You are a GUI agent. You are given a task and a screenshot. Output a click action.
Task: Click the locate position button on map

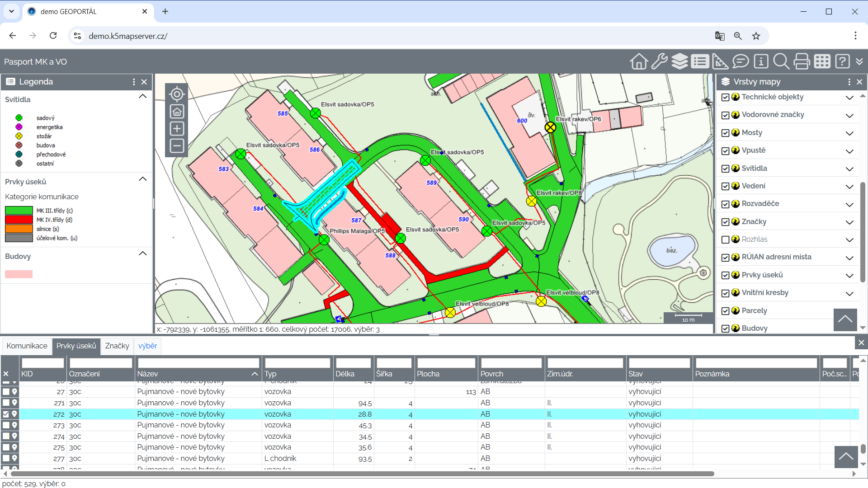[x=177, y=94]
